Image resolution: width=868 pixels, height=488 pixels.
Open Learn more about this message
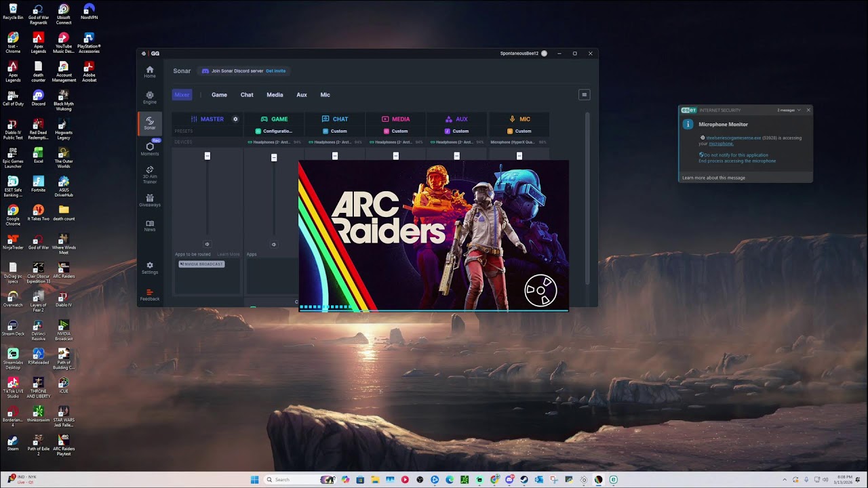(713, 178)
